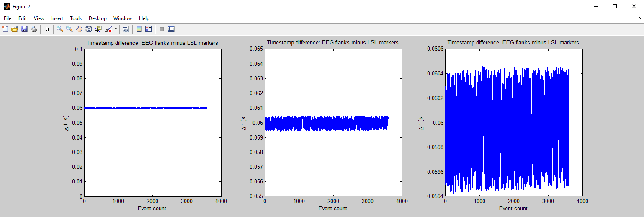The width and height of the screenshot is (644, 217).
Task: Open a file with the folder icon
Action: point(15,29)
